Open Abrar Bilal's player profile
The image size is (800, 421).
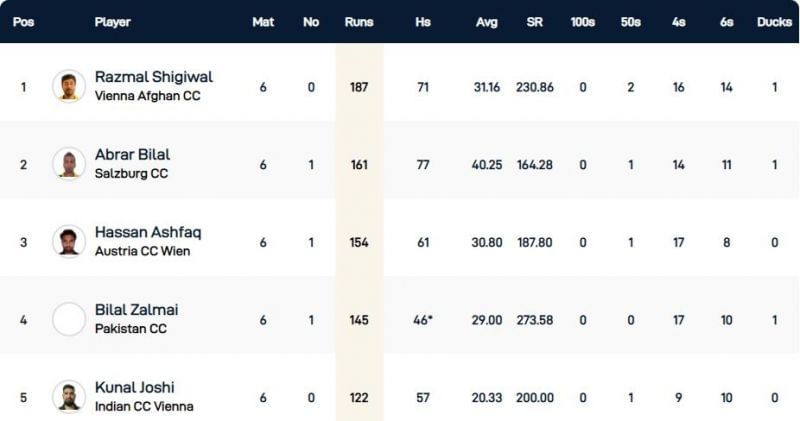(132, 155)
